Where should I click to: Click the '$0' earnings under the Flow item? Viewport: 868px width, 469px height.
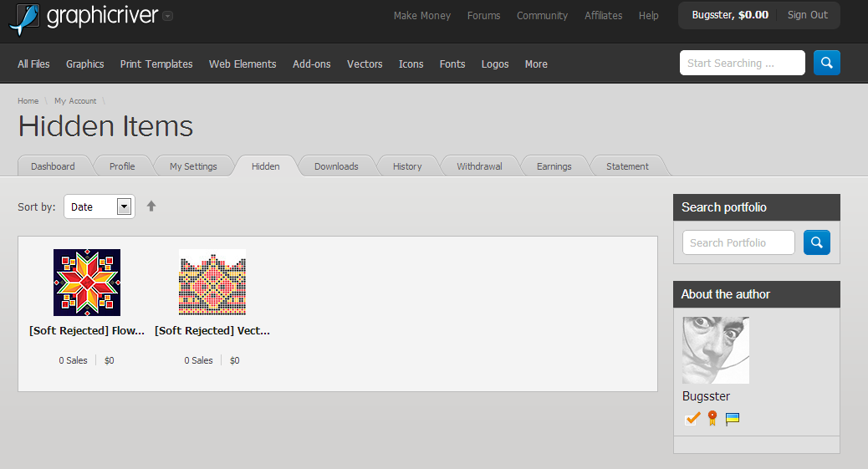(109, 360)
